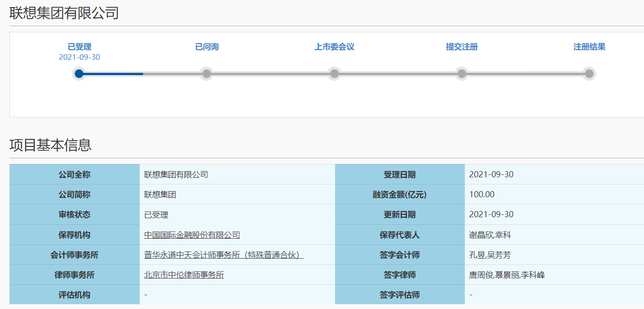Image resolution: width=644 pixels, height=309 pixels.
Task: Click the 签字律师 value 唐周俊,慕景丽,李科峰
Action: coord(507,275)
